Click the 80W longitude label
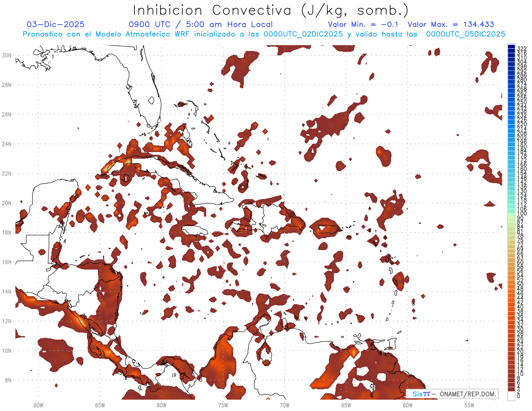 (x=161, y=405)
